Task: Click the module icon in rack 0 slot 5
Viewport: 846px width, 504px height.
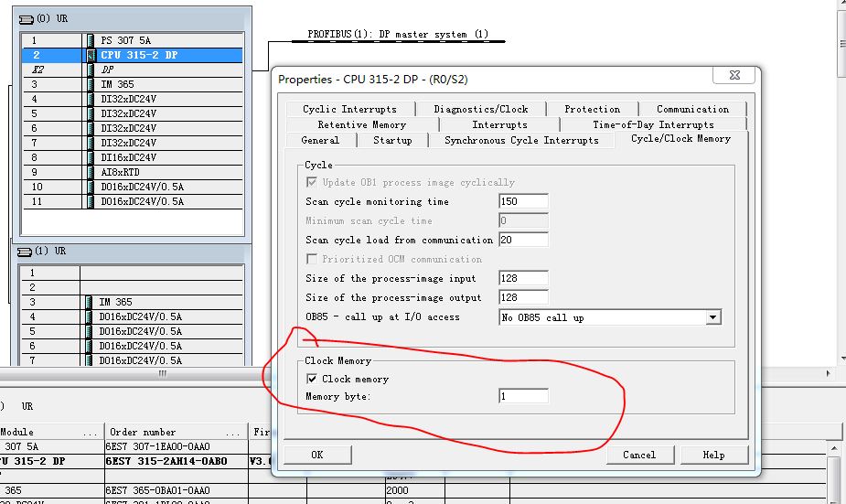Action: [91, 113]
